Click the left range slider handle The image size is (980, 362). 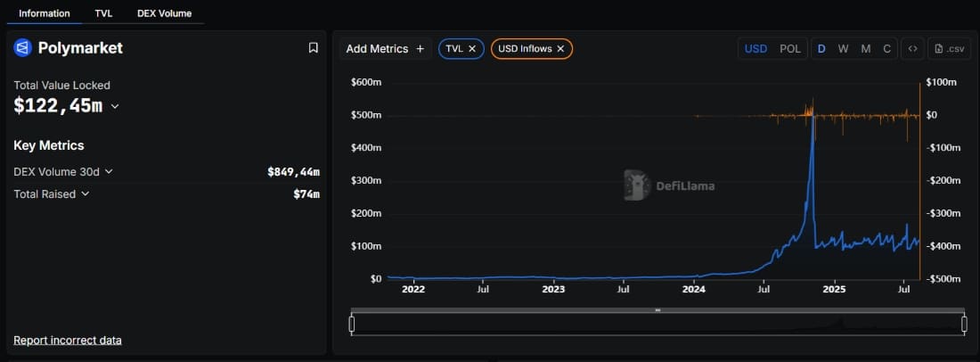point(351,324)
